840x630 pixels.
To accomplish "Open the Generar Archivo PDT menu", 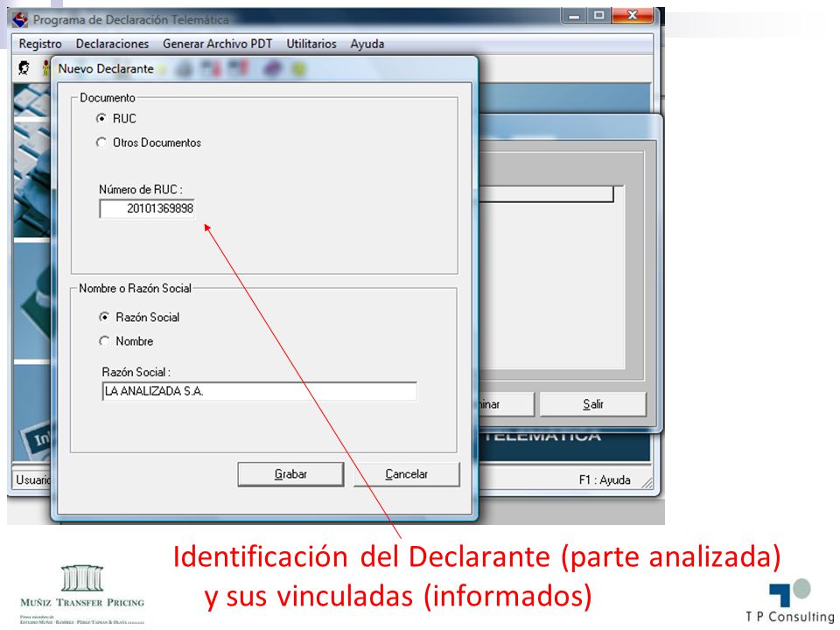I will click(x=218, y=44).
